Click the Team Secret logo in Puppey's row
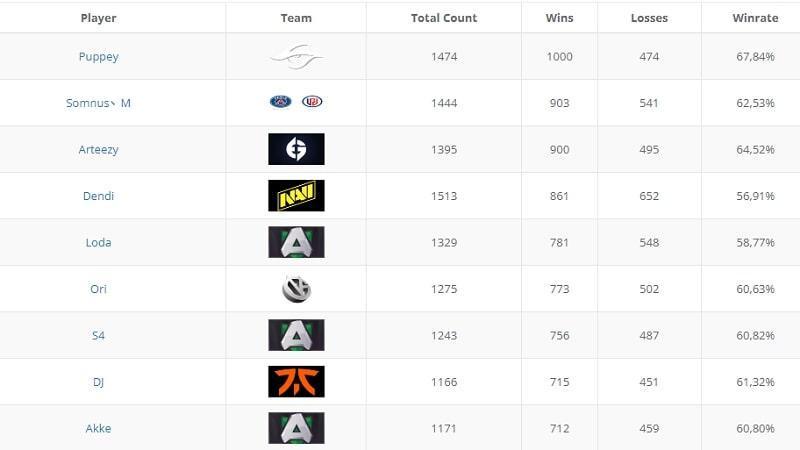 pos(296,57)
